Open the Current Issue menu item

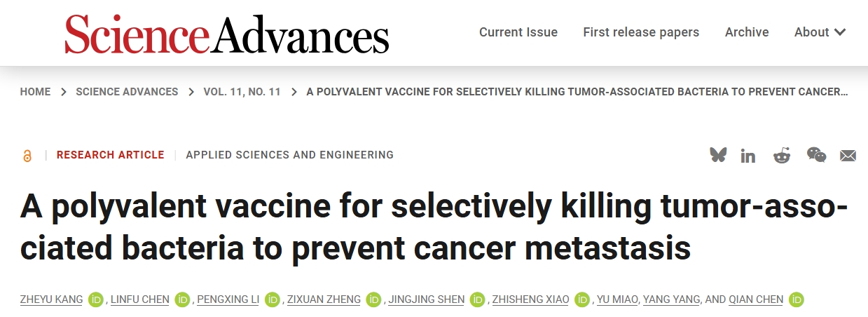518,32
